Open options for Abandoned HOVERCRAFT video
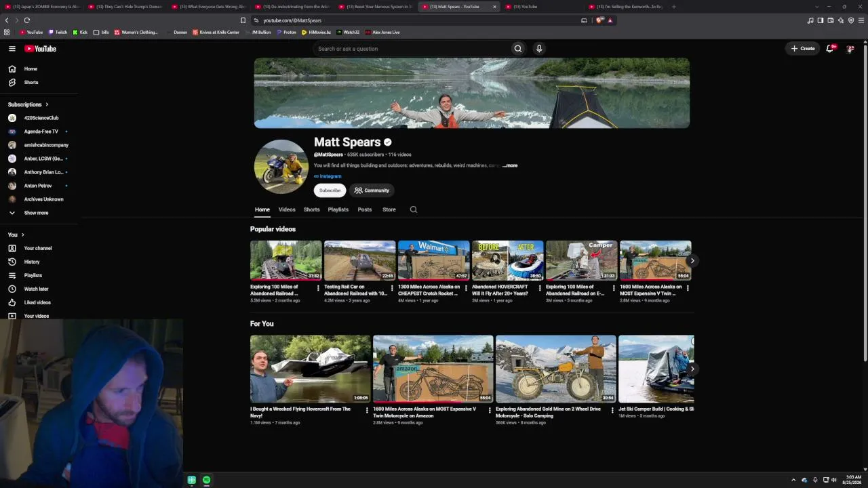 tap(540, 288)
